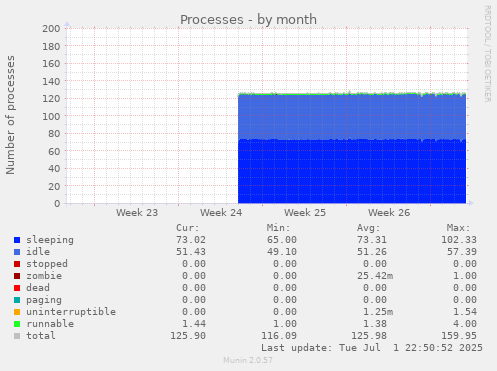Viewport: 497px width, 371px height.
Task: Select the 'idle' legend label
Action: pos(38,252)
